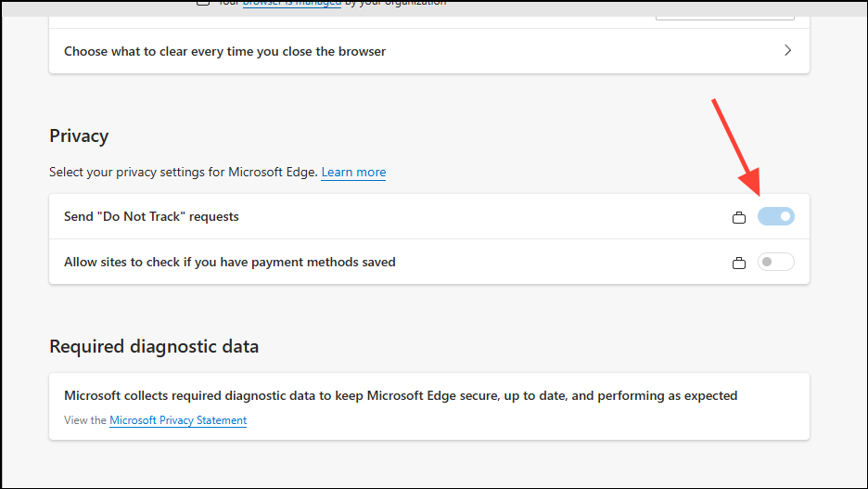Click the Required diagnostic data heading

(x=154, y=346)
